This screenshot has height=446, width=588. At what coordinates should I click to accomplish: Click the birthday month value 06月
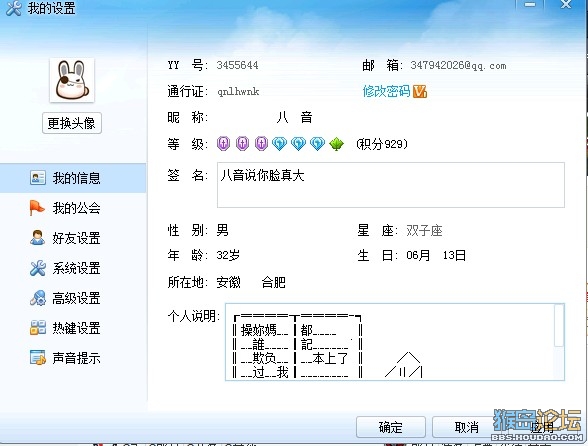[418, 255]
